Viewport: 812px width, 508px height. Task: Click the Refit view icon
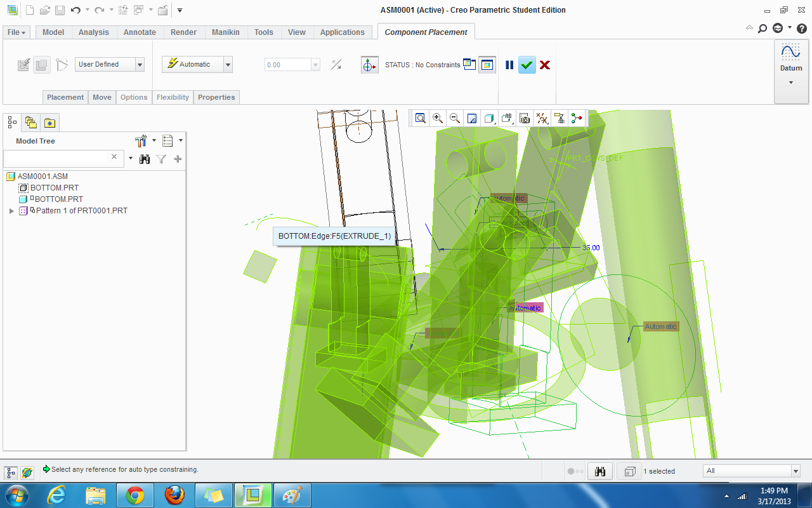pos(421,118)
